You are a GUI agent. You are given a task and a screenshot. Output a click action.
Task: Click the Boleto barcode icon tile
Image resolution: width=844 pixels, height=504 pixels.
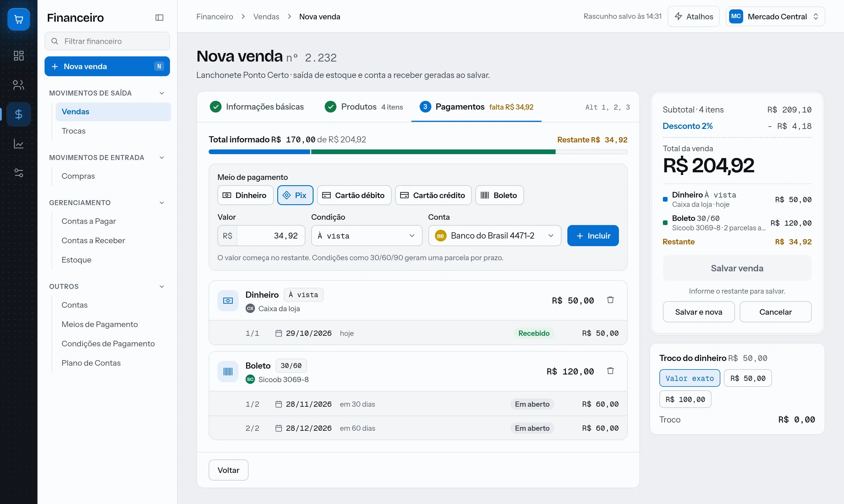[228, 372]
